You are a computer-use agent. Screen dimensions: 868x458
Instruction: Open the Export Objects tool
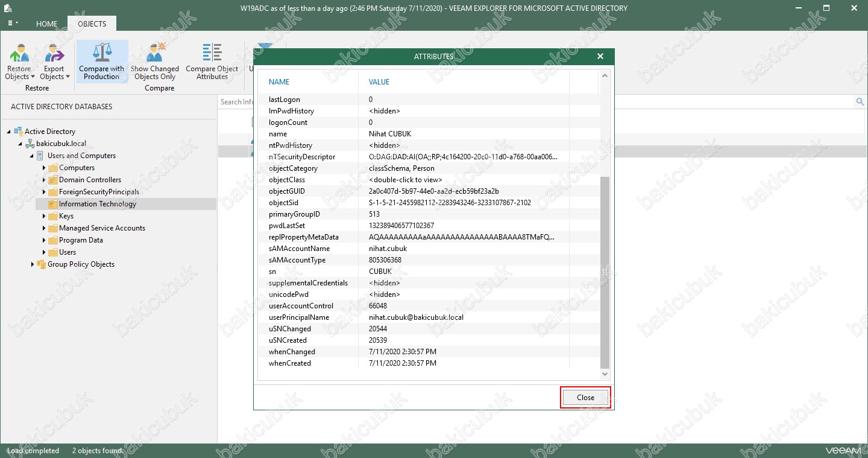coord(54,62)
